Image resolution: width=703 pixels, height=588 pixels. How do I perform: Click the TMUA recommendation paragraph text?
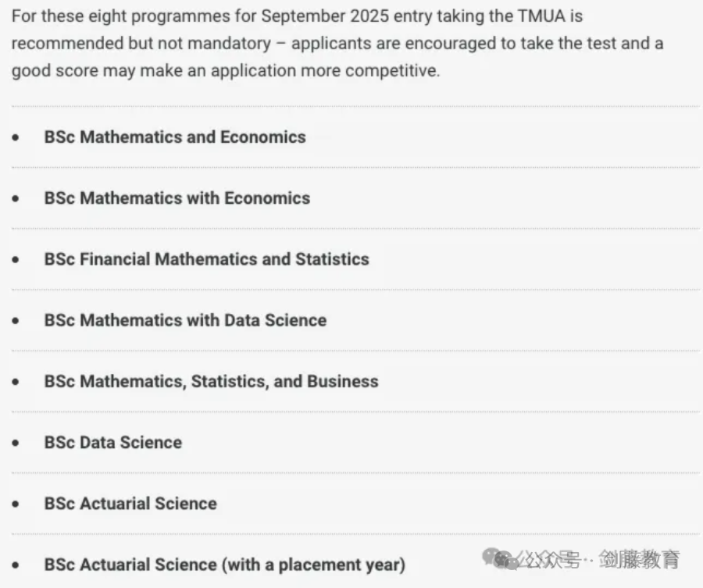coord(337,44)
